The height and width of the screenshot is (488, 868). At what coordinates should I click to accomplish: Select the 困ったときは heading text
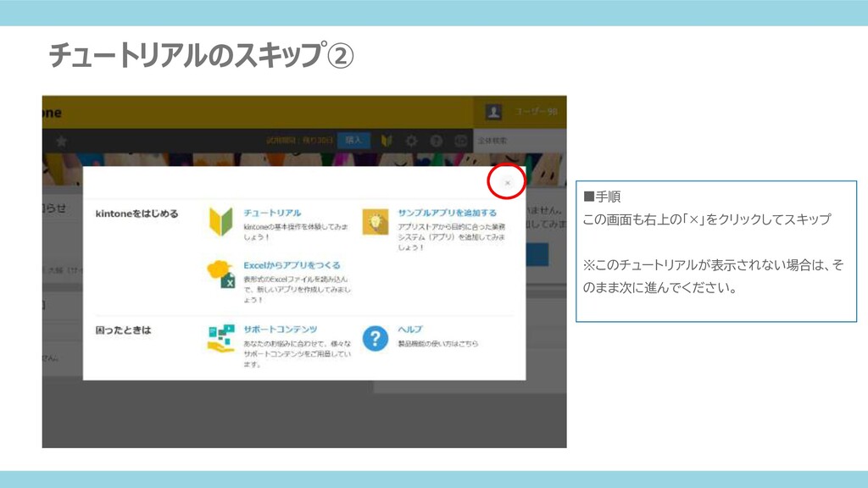coord(124,330)
